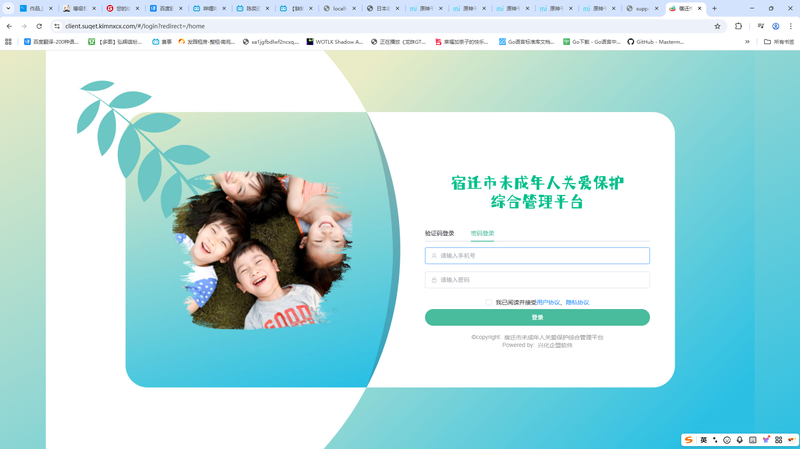This screenshot has height=449, width=800.
Task: Open the IME toolbox grid icon
Action: click(779, 440)
